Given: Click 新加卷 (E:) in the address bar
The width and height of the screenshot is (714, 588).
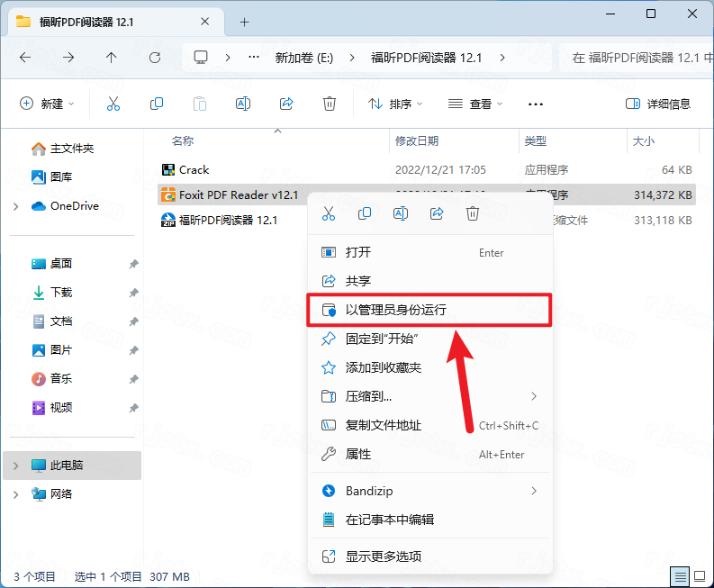Looking at the screenshot, I should click(303, 58).
